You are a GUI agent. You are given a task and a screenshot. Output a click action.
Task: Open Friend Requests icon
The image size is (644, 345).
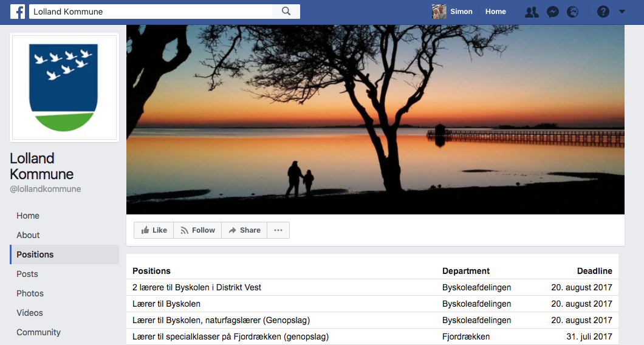click(532, 12)
